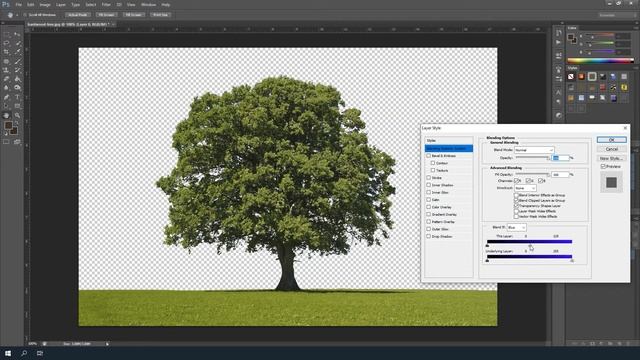Click the Print Size button
Screen dimensions: 640x360
pos(160,15)
